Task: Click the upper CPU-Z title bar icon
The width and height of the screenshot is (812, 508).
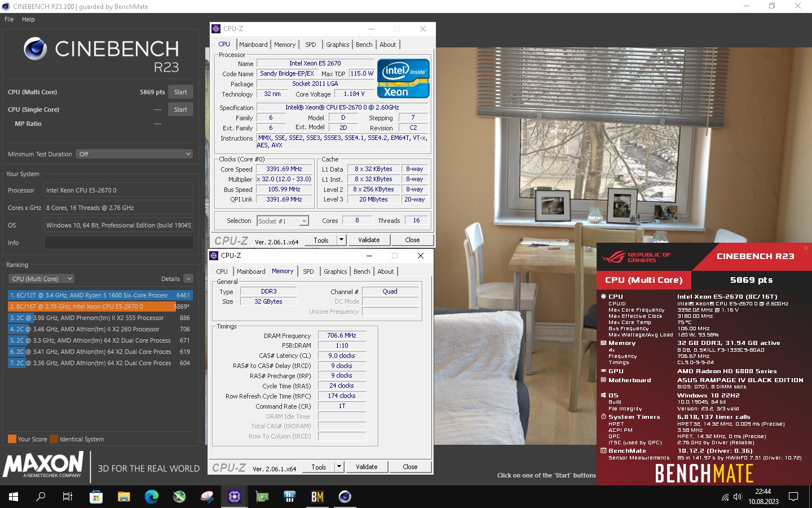Action: (216, 29)
